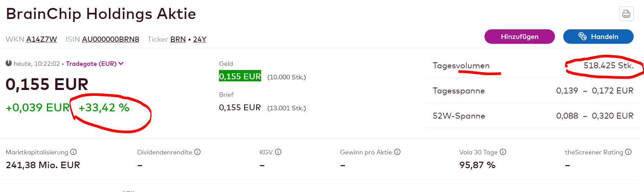This screenshot has height=192, width=644.
Task: Click info icon beside Dividendenrendite
Action: tap(197, 152)
